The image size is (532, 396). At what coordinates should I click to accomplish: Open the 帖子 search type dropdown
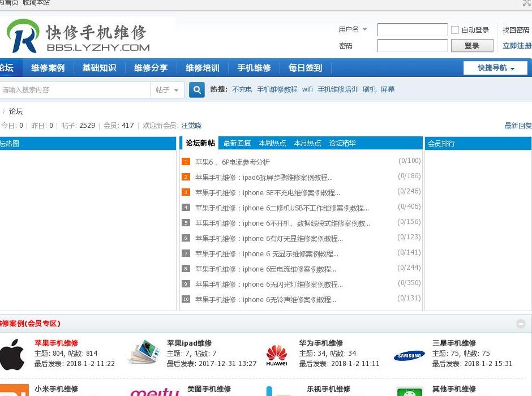click(x=168, y=90)
